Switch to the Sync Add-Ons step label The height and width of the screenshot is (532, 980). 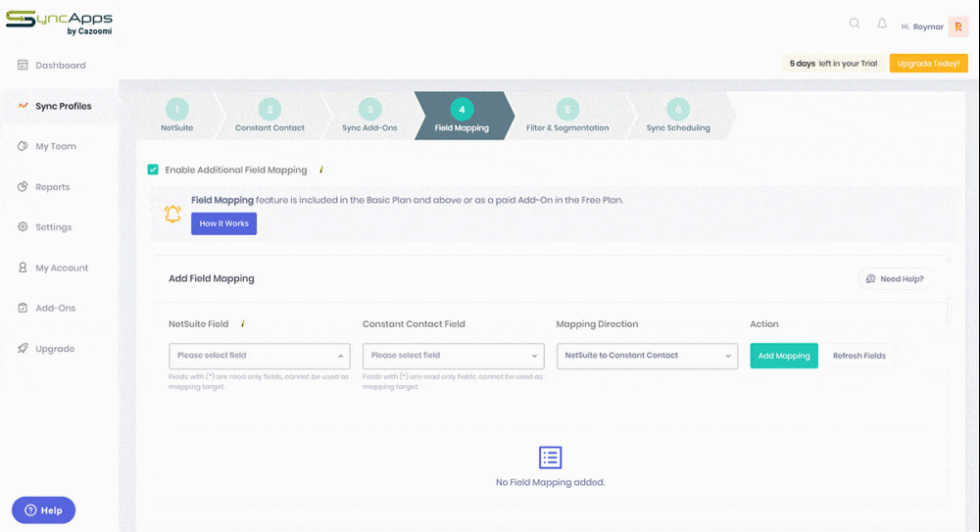369,127
